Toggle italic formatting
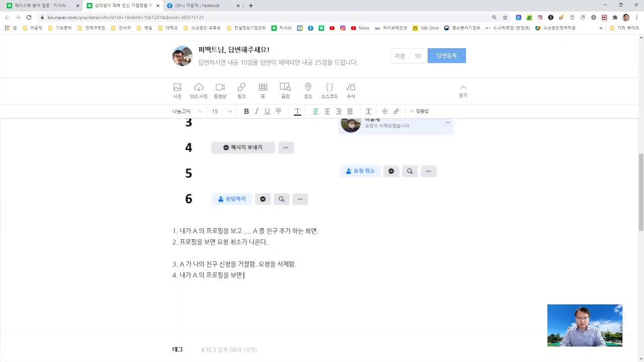Image resolution: width=644 pixels, height=362 pixels. [x=257, y=111]
